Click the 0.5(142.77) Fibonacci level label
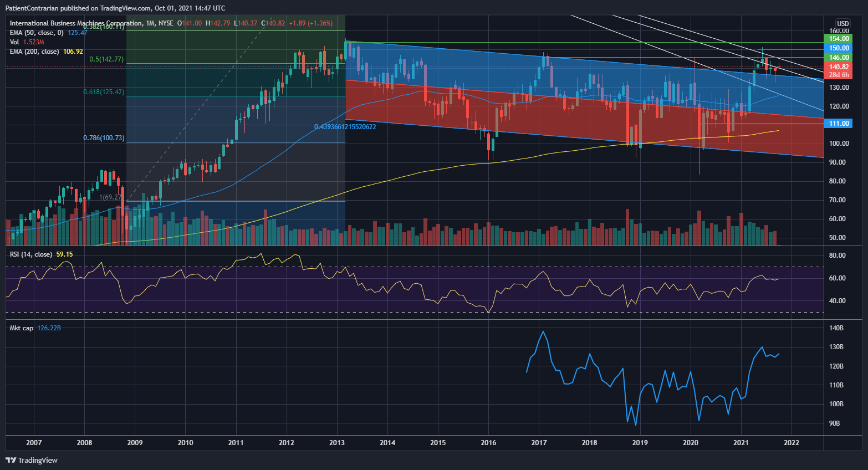868x470 pixels. tap(106, 59)
